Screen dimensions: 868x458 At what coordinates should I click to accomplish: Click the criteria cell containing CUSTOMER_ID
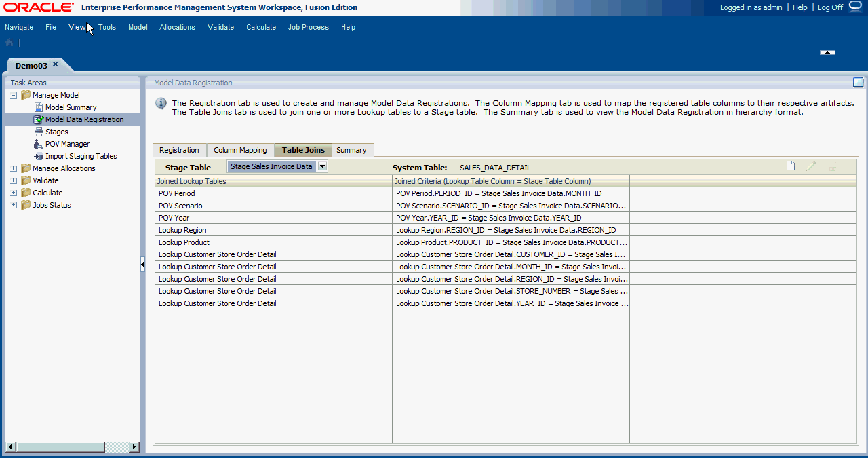(511, 254)
